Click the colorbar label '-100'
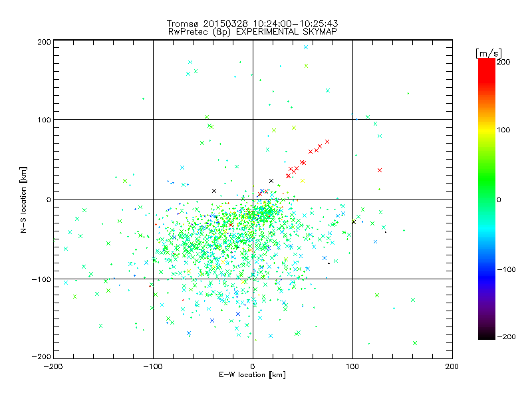Screen dimensions: 532x399 click(506, 269)
